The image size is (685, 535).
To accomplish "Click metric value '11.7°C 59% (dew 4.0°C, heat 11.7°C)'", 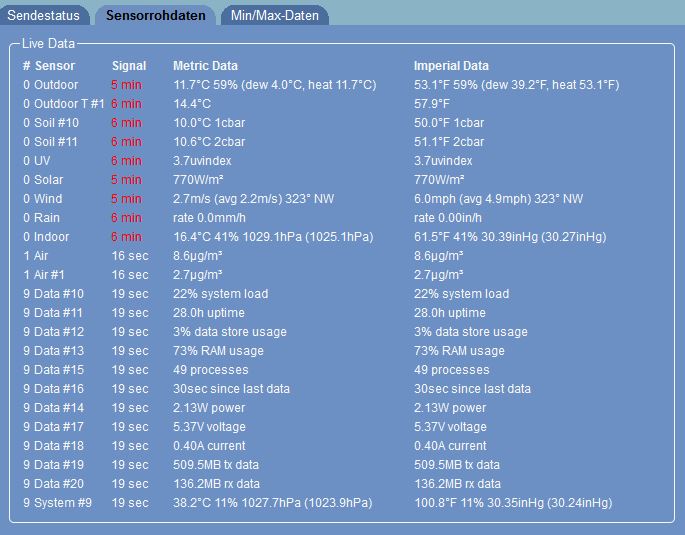I will click(275, 85).
